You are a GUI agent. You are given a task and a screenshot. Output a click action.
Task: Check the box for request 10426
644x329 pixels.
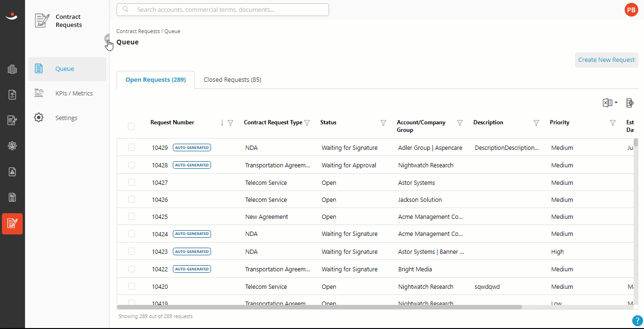132,199
